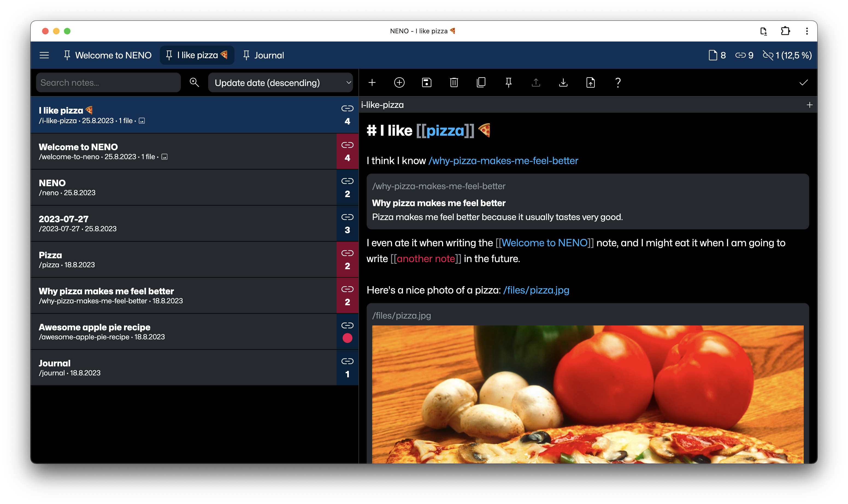
Task: Open help via the question mark icon
Action: coord(618,82)
